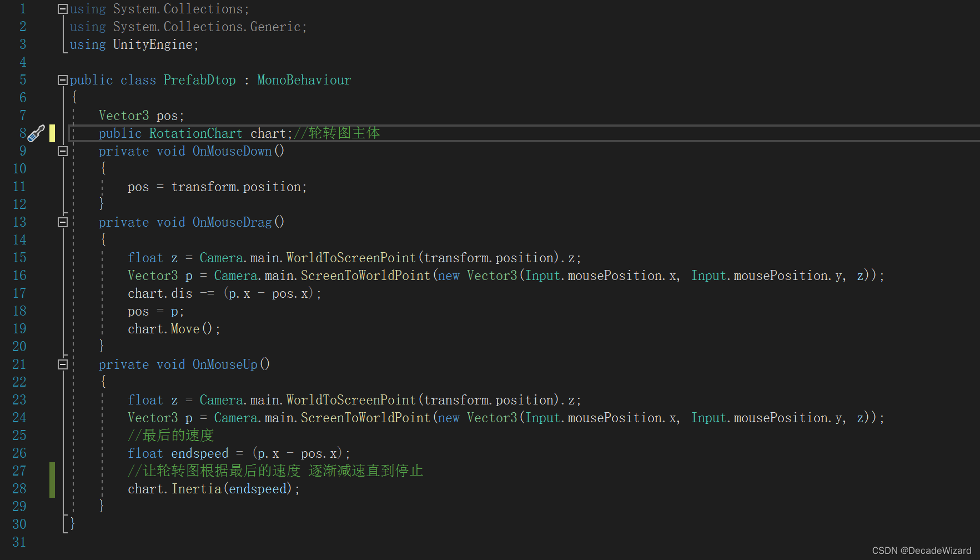Viewport: 980px width, 560px height.
Task: Collapse the OnMouseDown method
Action: click(63, 151)
